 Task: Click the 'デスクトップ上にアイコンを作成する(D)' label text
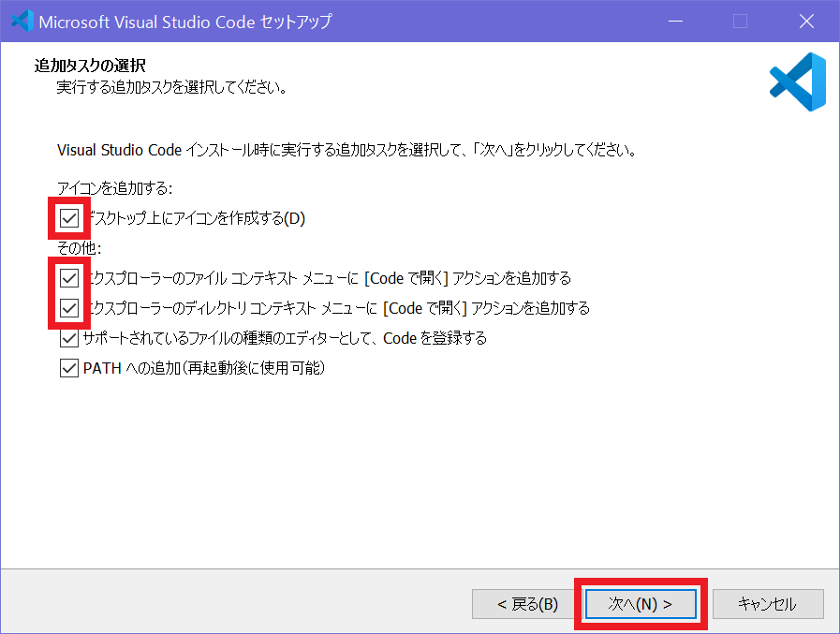click(197, 219)
